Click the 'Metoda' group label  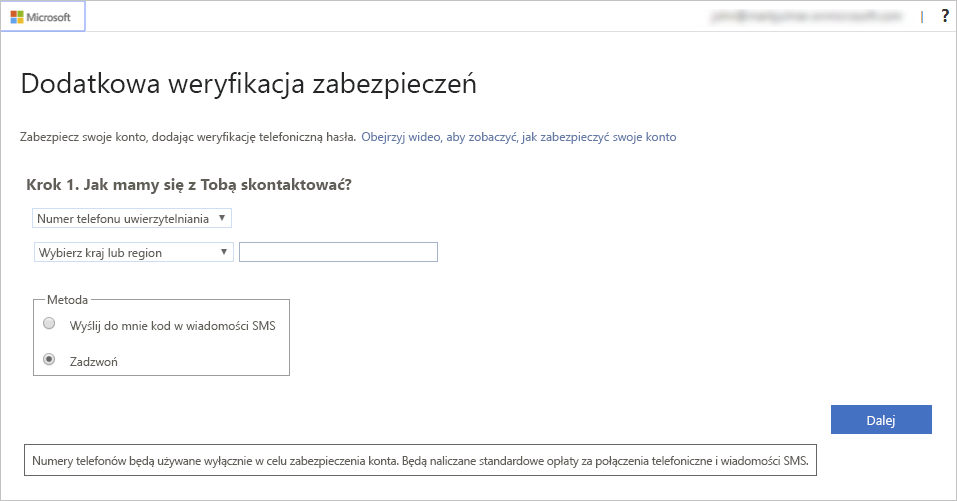[67, 300]
